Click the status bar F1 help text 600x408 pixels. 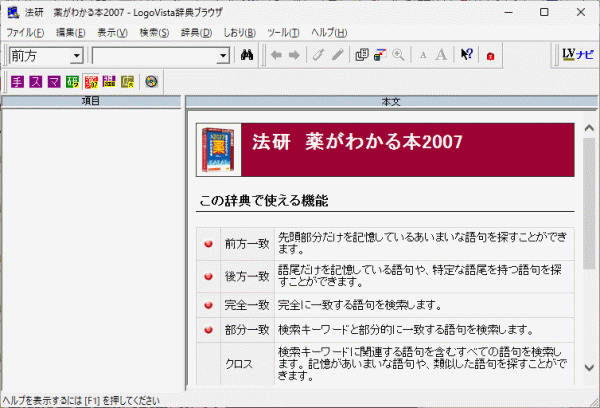[81, 401]
